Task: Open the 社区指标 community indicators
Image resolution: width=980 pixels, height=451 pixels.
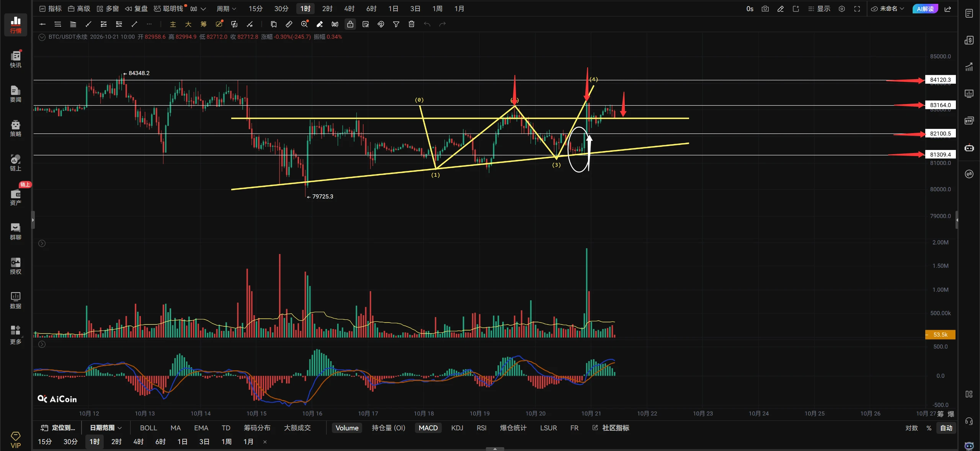Action: (611, 428)
